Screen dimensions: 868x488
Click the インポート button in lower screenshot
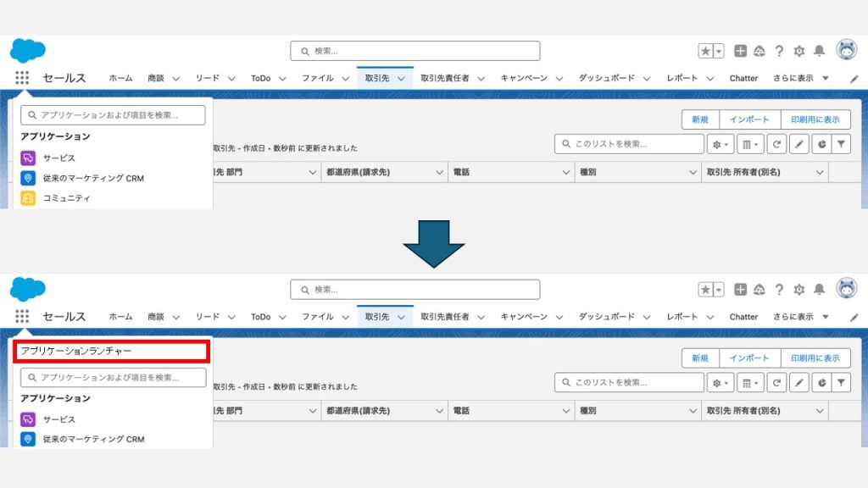(x=749, y=358)
